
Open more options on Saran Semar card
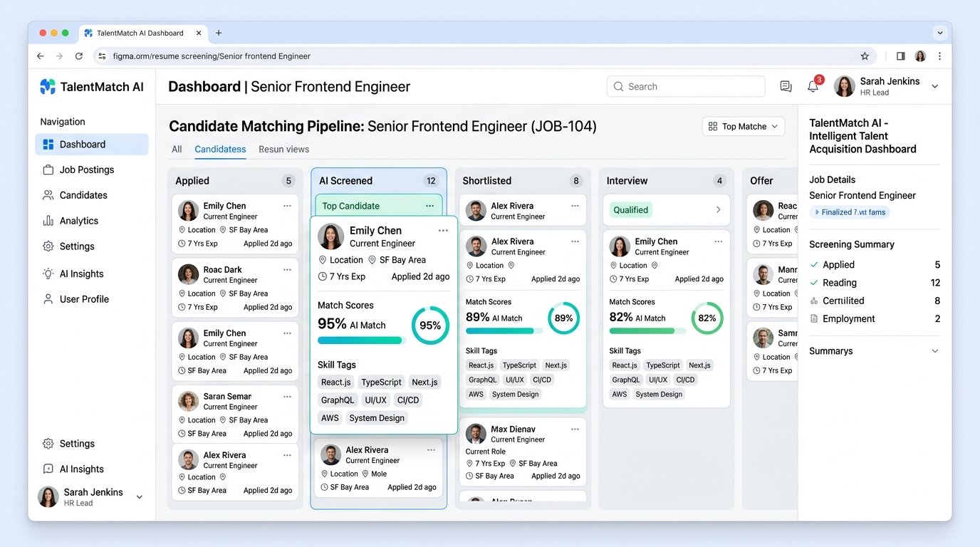pyautogui.click(x=287, y=397)
